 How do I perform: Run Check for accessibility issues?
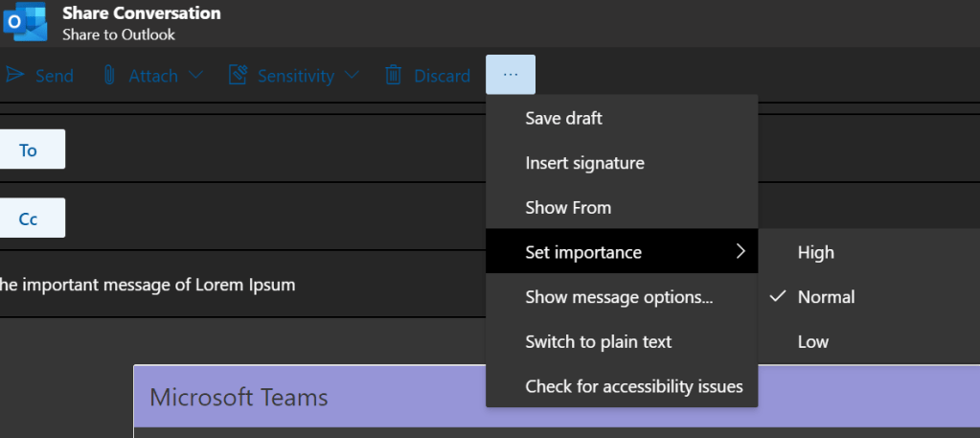tap(633, 386)
